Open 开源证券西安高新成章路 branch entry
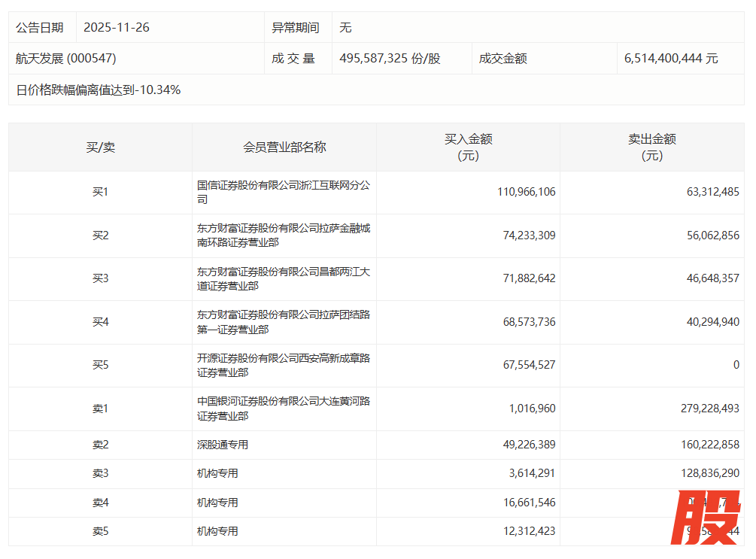 (283, 365)
